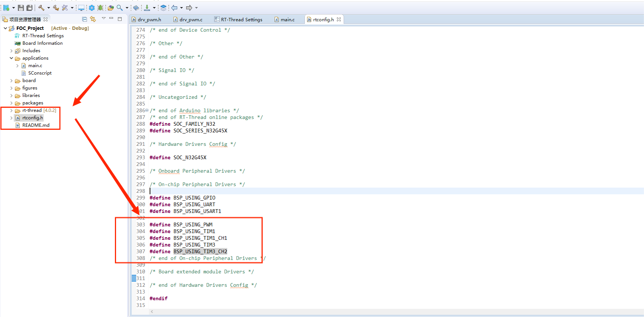This screenshot has height=317, width=644.
Task: Expand the Includes node
Action: click(11, 51)
